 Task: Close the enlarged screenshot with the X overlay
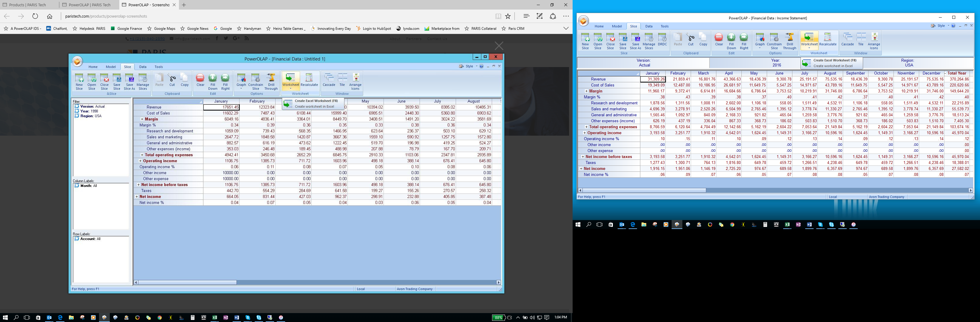coord(499,46)
